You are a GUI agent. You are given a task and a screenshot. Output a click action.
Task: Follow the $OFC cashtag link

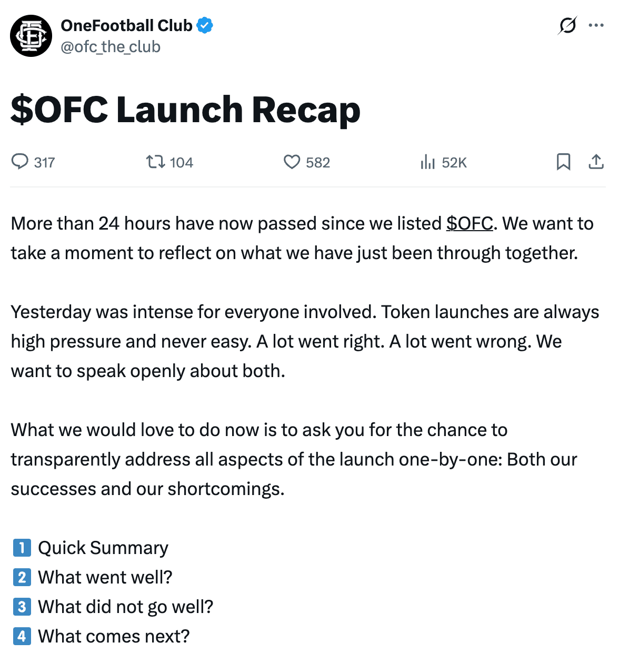click(x=470, y=223)
